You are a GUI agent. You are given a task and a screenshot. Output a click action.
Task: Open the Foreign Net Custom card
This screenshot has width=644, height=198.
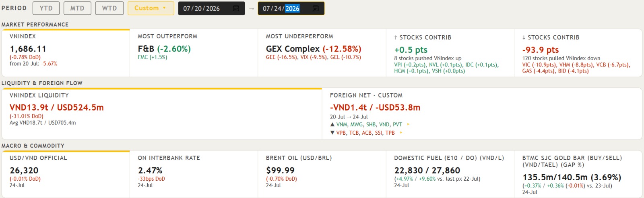[482, 114]
